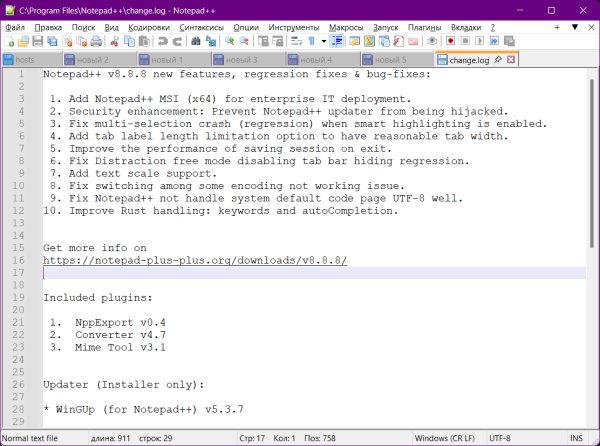Click the vertical scrollbar thumb
Image resolution: width=600 pixels, height=446 pixels.
coord(592,163)
